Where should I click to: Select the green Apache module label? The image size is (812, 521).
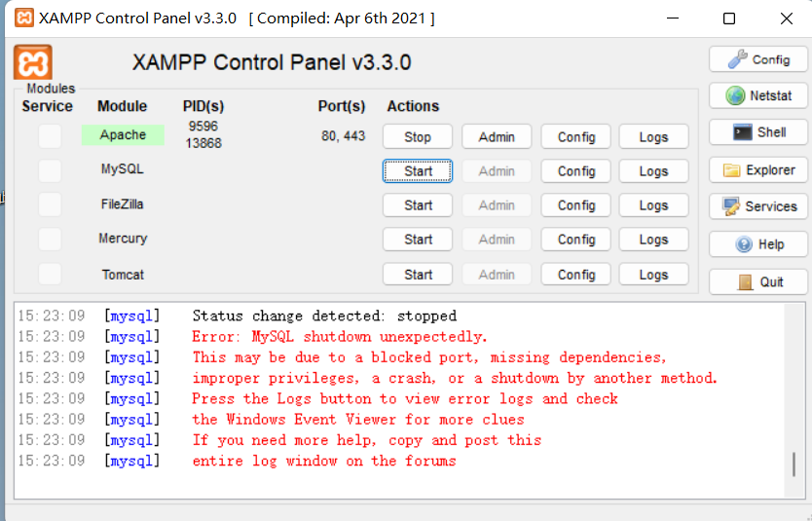[123, 134]
